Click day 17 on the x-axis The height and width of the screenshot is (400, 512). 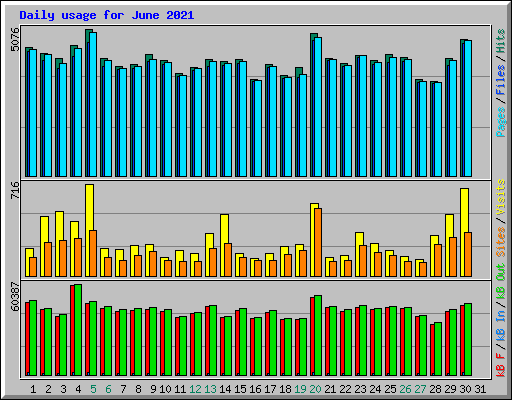pos(270,389)
